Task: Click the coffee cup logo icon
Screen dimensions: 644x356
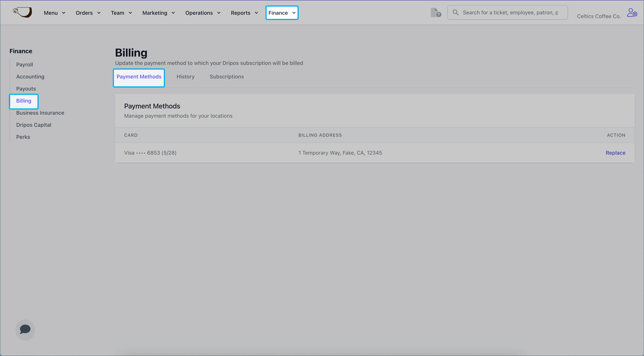Action: coord(22,12)
